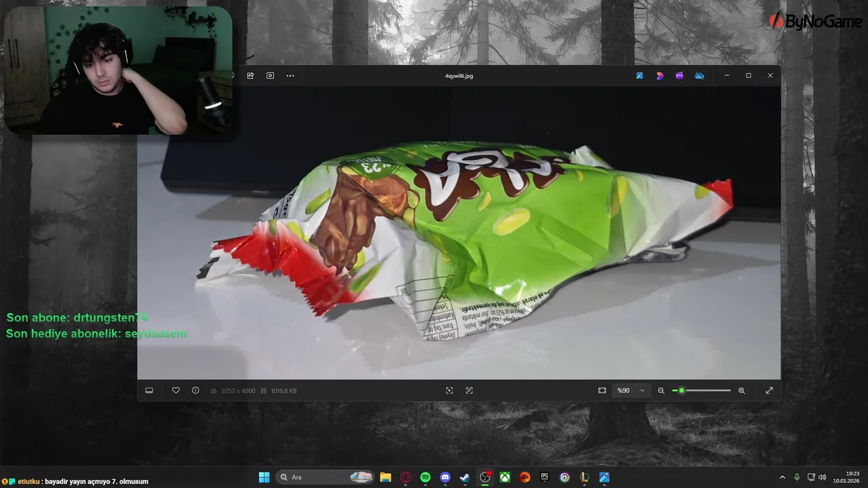
Task: Fit image to window icon
Action: (x=602, y=390)
